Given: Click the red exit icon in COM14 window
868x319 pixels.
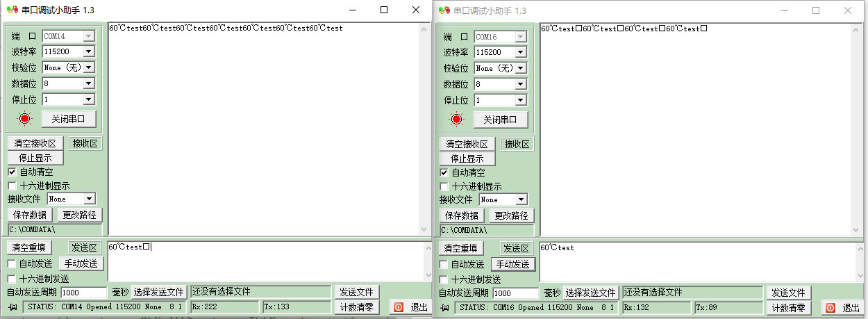Looking at the screenshot, I should [x=399, y=306].
